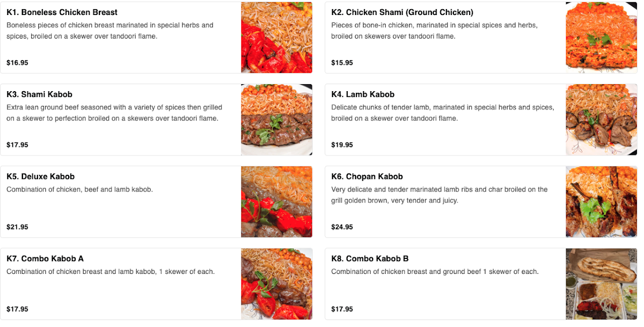Click the $24.95 Chopan Kabob price
Screen dimensions: 644x327
point(342,227)
